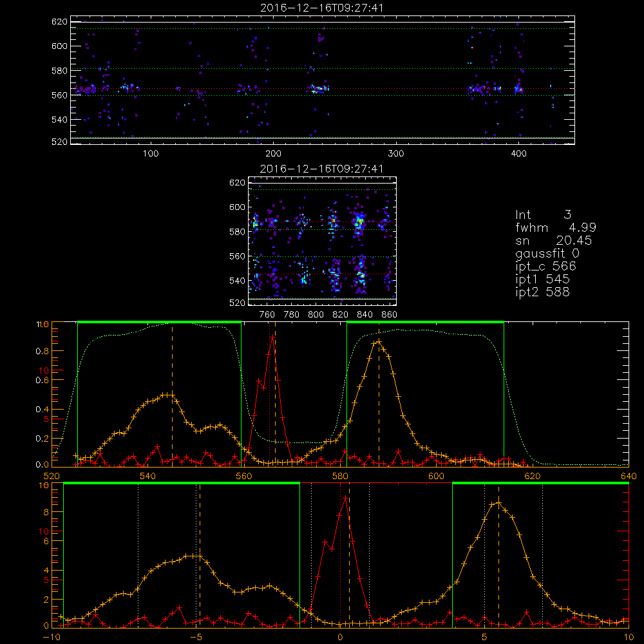The image size is (644, 644).
Task: Select the 'ipt_c 566' readout text
Action: click(546, 267)
